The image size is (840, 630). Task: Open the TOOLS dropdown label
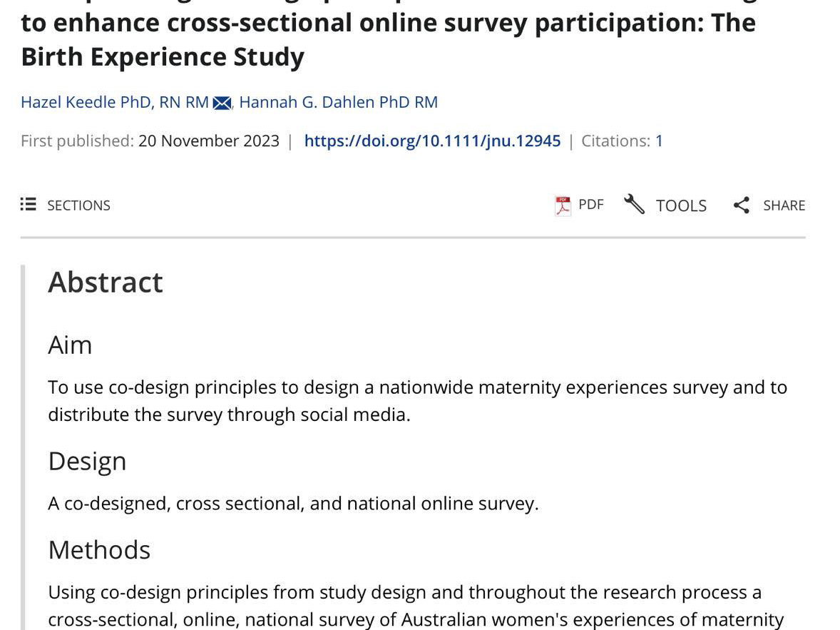pos(682,206)
